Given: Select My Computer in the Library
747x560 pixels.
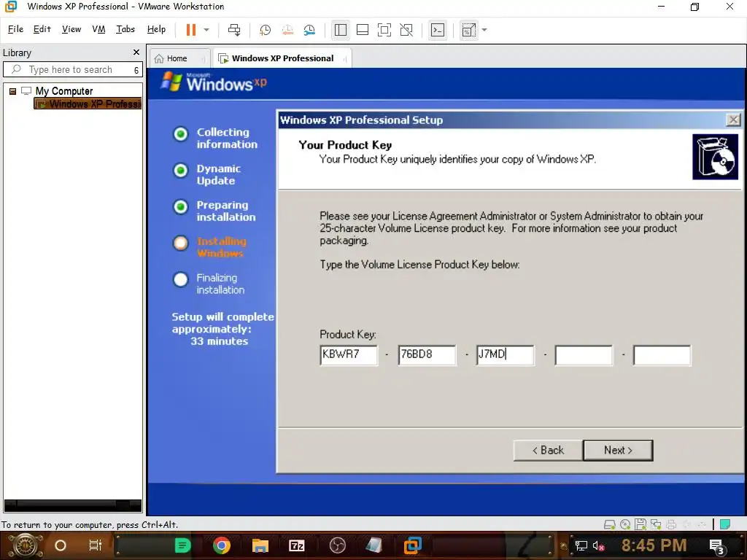Looking at the screenshot, I should (64, 91).
